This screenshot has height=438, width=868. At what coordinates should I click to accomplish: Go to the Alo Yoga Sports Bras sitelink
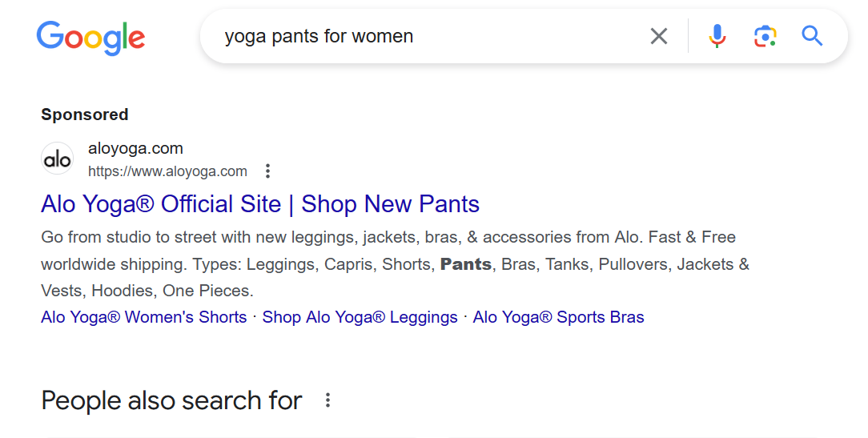click(x=558, y=317)
